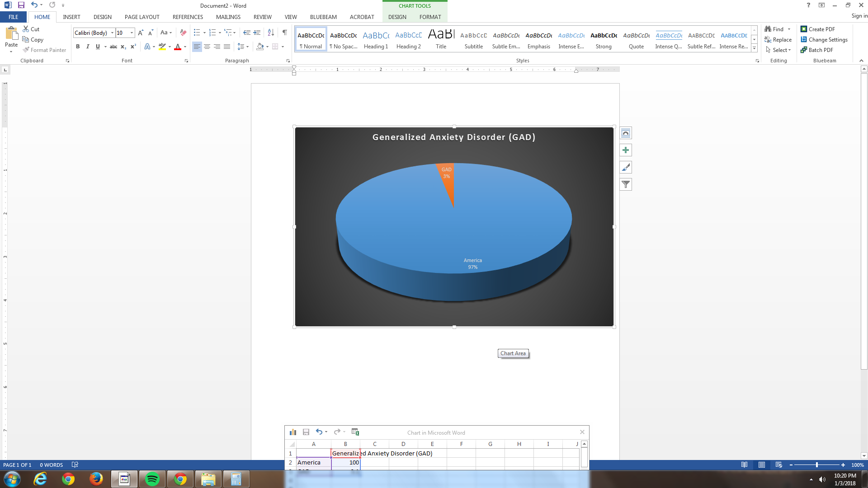Click the Clear All Formatting icon
This screenshot has width=868, height=488.
[183, 33]
